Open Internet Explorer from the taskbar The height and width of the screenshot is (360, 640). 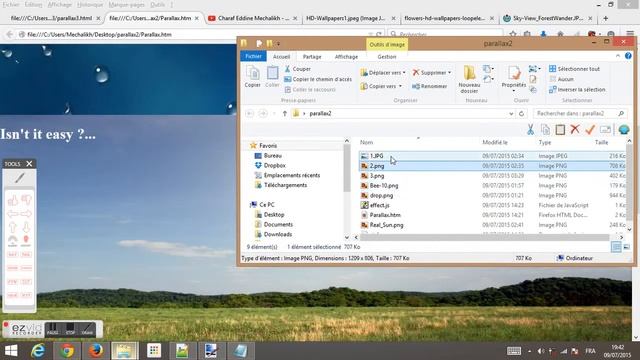pyautogui.click(x=38, y=351)
